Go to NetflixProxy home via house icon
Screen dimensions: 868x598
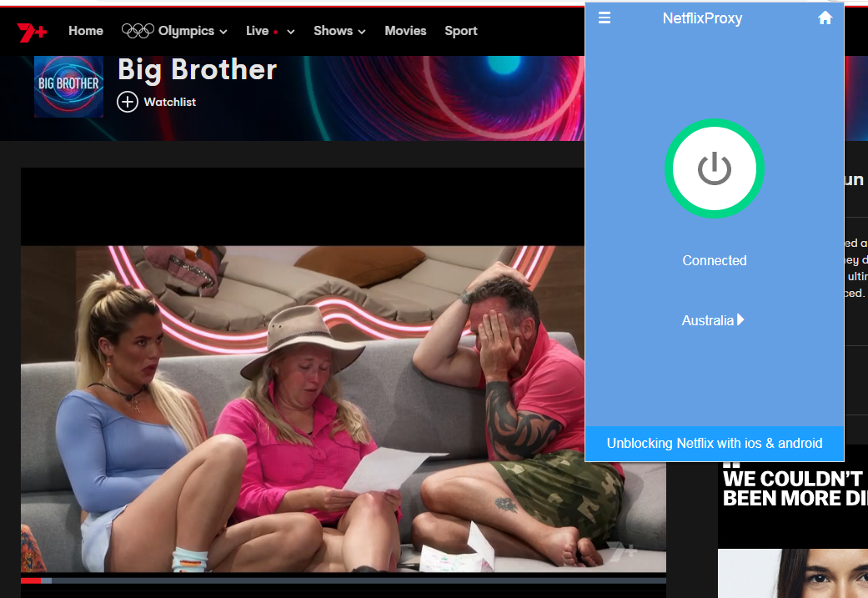tap(825, 18)
